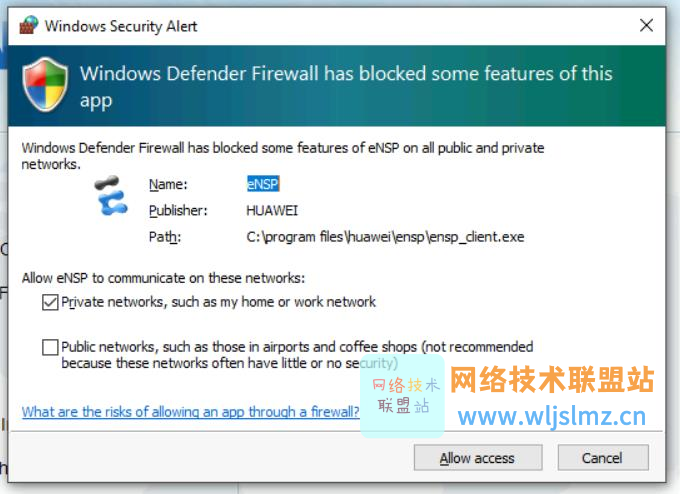Image resolution: width=680 pixels, height=494 pixels.
Task: Check the Public networks checkbox
Action: pyautogui.click(x=50, y=347)
